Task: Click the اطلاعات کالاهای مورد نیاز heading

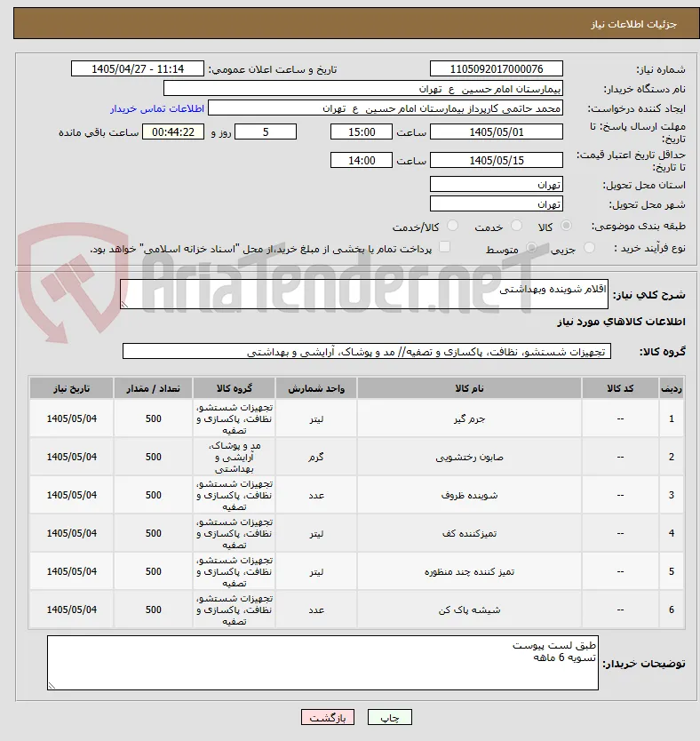Action: (621, 322)
